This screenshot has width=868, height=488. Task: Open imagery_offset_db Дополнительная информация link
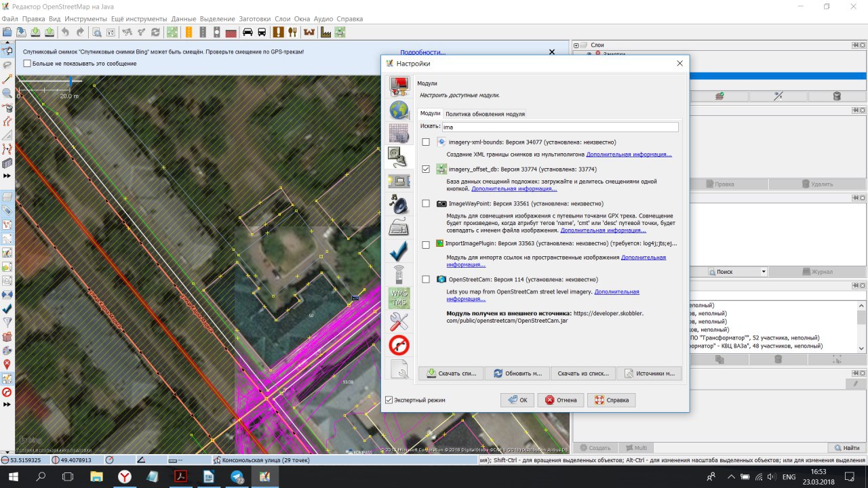click(514, 188)
